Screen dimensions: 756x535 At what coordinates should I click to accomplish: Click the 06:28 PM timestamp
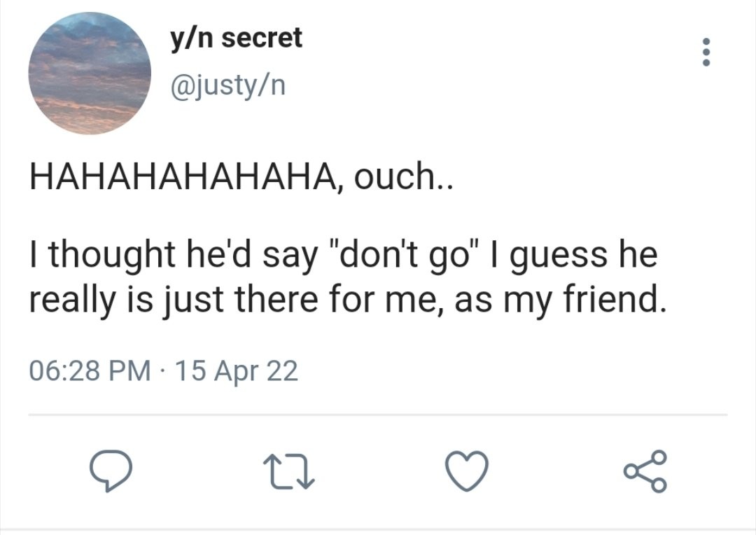coord(90,371)
